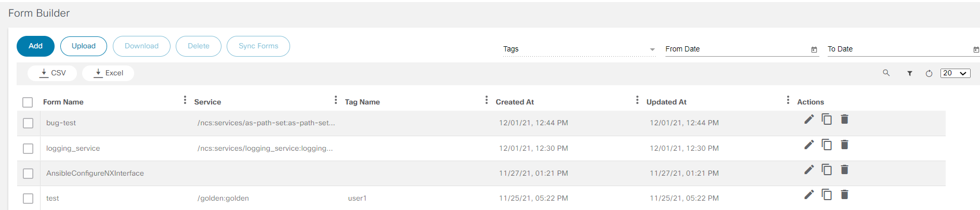Select the bug-test row checkbox
Viewport: 980px width, 210px height.
click(x=28, y=123)
